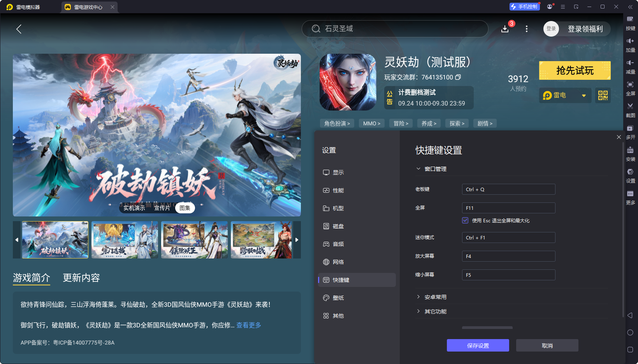Open the 查看更多 link in game description
638x364 pixels.
(x=248, y=325)
